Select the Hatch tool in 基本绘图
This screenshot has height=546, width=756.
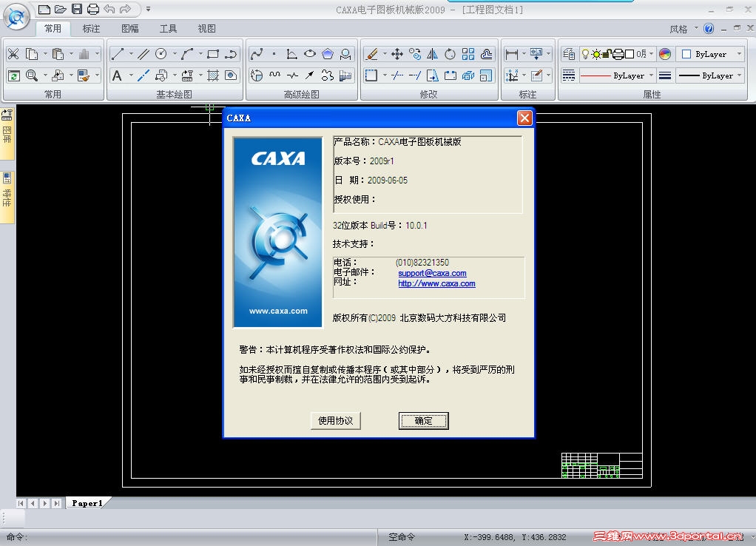point(213,75)
